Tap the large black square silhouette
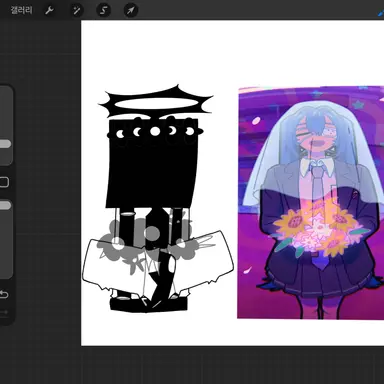This screenshot has width=384, height=384. tap(152, 163)
